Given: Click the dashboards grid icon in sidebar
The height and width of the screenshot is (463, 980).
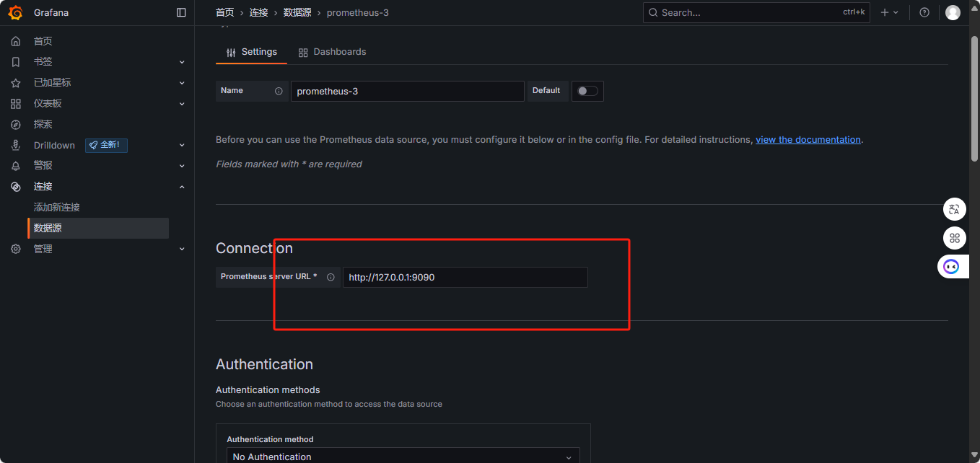Looking at the screenshot, I should point(16,104).
